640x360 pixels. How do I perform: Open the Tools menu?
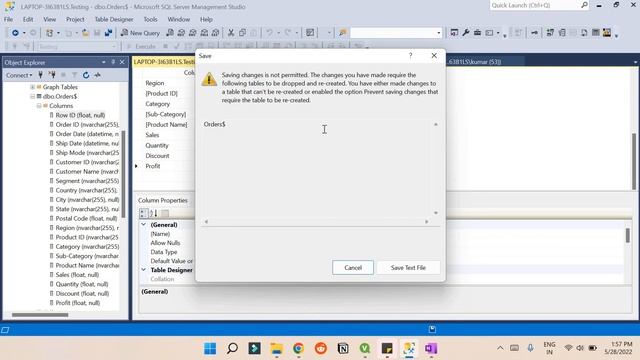point(150,19)
